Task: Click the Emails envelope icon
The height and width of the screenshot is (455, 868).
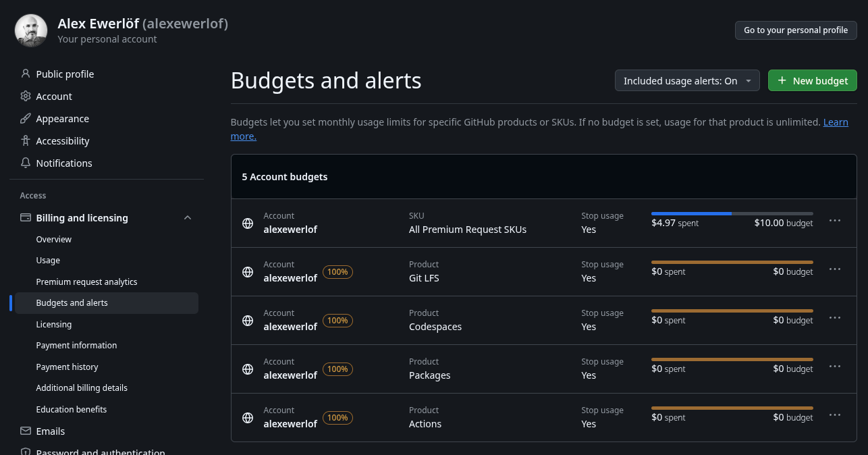Action: pos(26,431)
